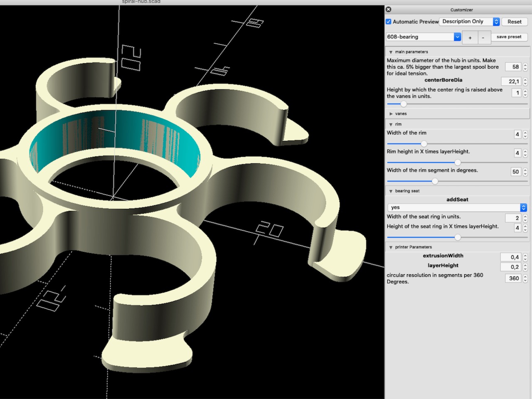This screenshot has width=532, height=399.
Task: Open the 608-bearing preset dropdown
Action: point(424,37)
